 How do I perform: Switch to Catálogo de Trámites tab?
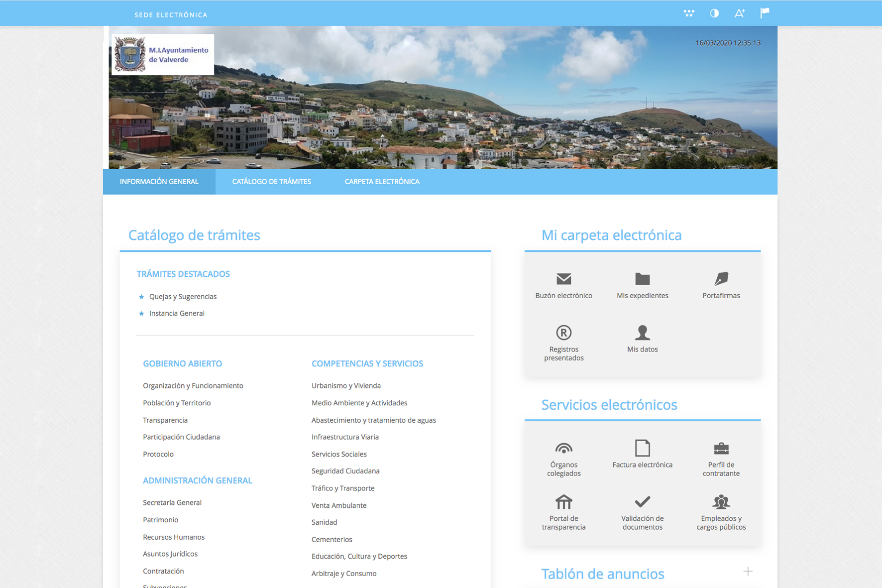click(271, 182)
